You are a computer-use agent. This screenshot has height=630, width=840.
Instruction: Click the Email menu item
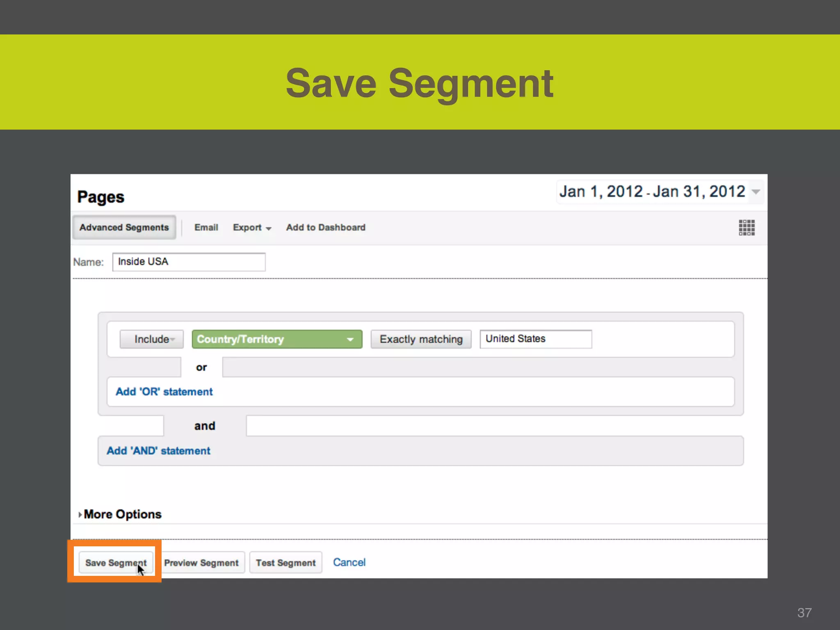(206, 227)
